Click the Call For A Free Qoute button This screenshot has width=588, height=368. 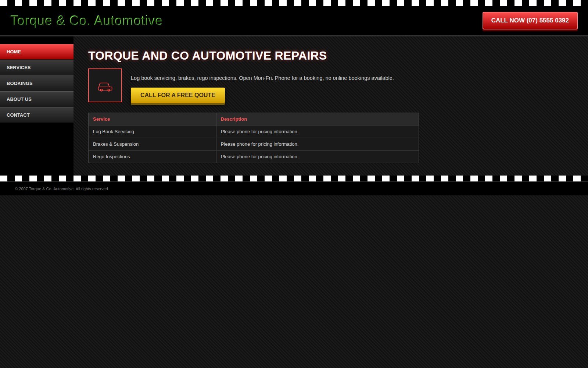point(178,95)
